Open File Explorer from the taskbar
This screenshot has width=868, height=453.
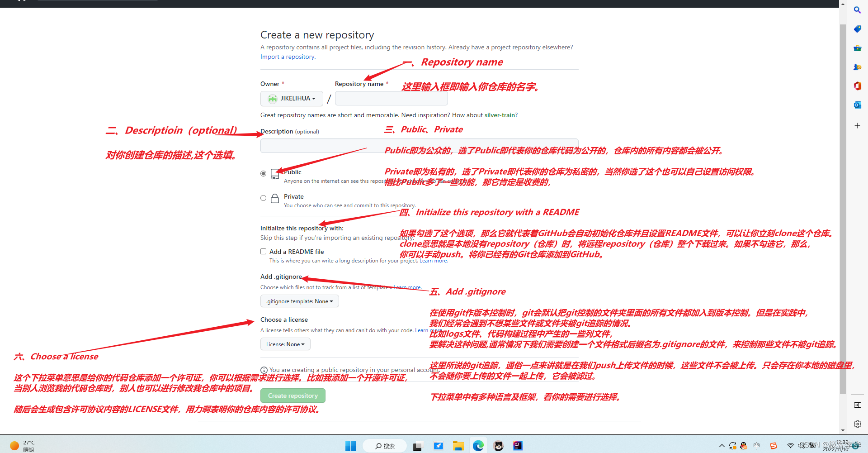click(458, 446)
